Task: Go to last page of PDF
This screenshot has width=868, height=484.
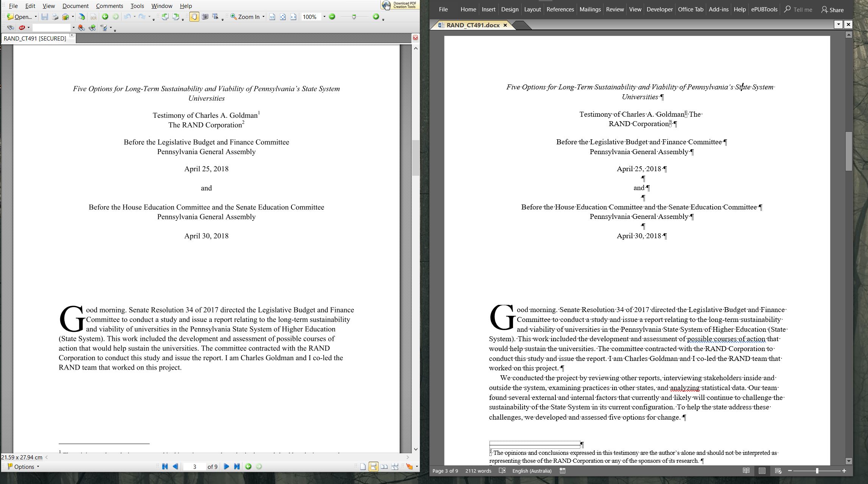Action: tap(237, 467)
